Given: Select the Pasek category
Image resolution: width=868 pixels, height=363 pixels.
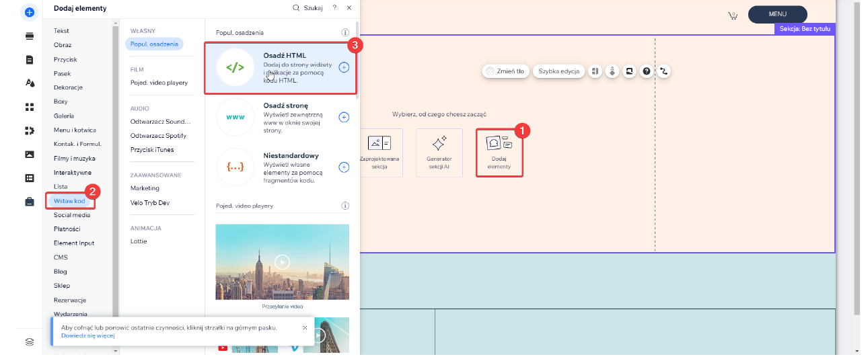Looking at the screenshot, I should click(x=62, y=73).
